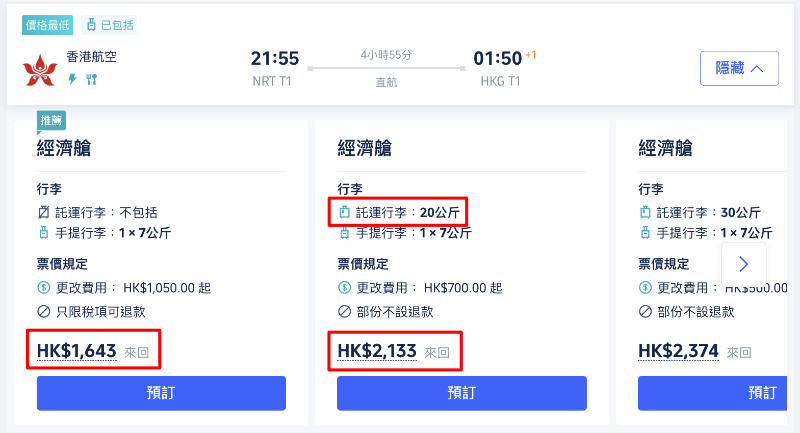This screenshot has height=433, width=800.
Task: Show next fare options with right arrow
Action: click(x=744, y=264)
